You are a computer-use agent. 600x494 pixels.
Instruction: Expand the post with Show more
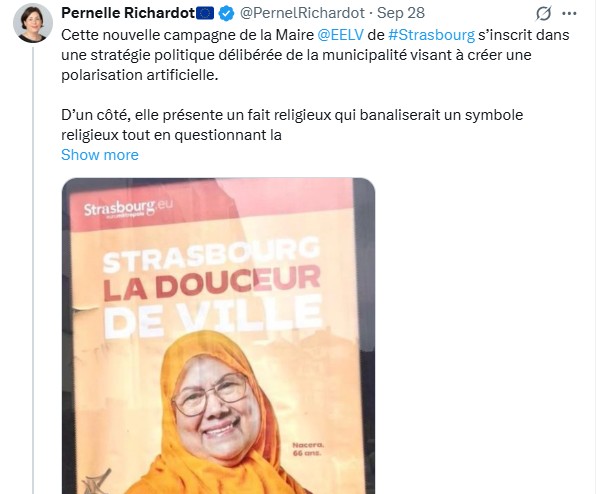click(99, 155)
